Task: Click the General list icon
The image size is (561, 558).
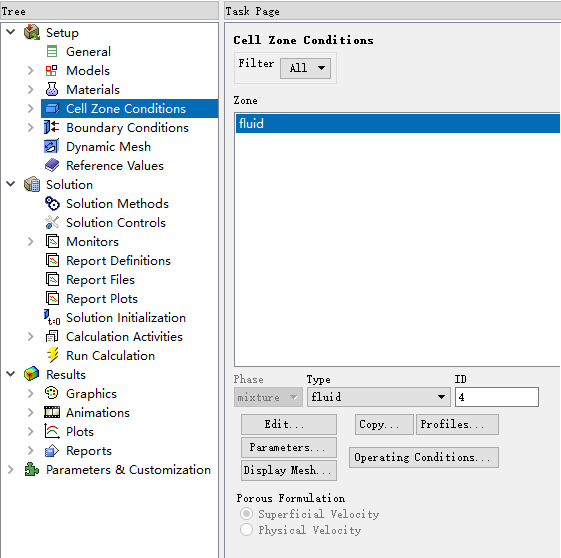Action: point(52,52)
